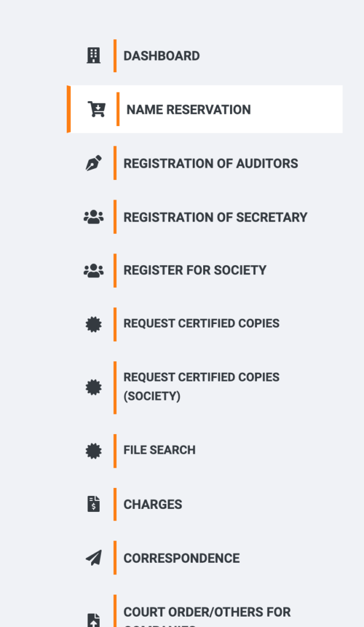Click the pen nib icon for auditors
The image size is (364, 627).
coord(94,163)
